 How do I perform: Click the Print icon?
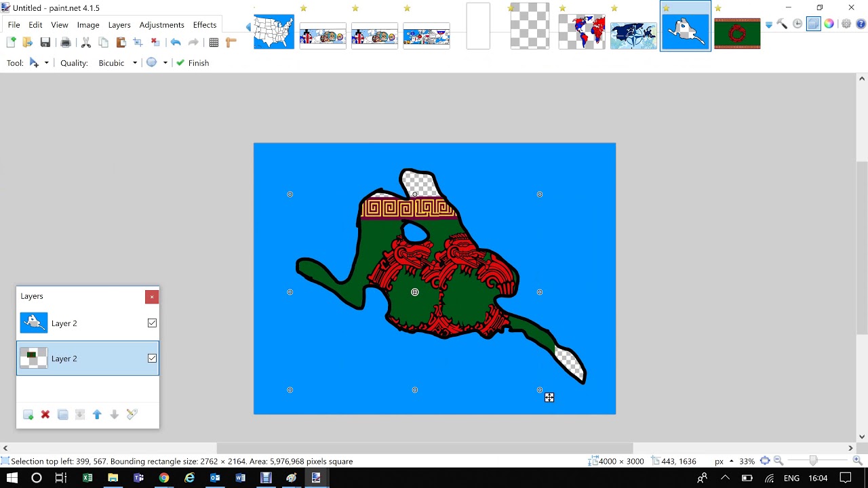(x=66, y=43)
